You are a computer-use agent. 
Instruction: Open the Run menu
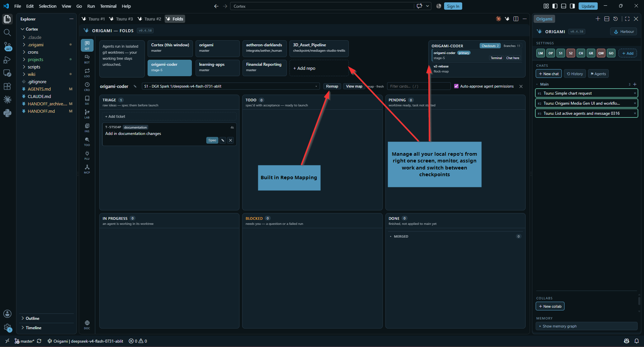point(91,6)
